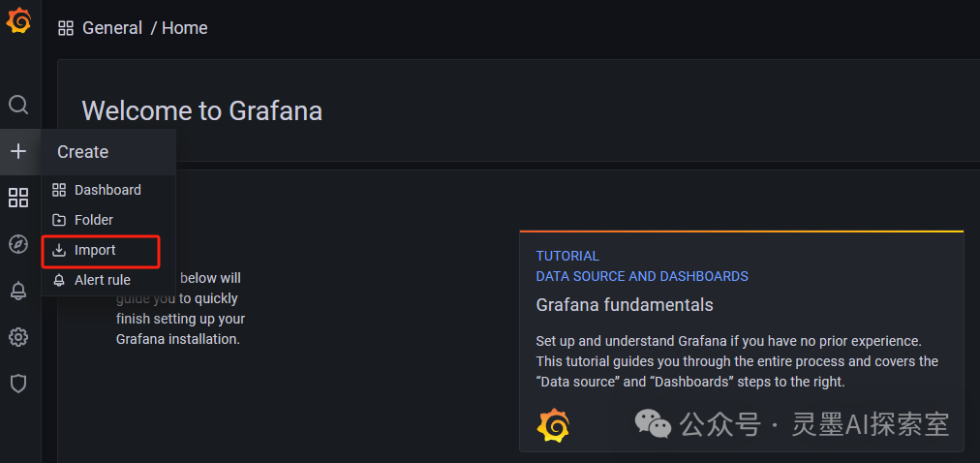Open the Search dashboards magnifier icon
The image size is (980, 463).
[x=18, y=105]
